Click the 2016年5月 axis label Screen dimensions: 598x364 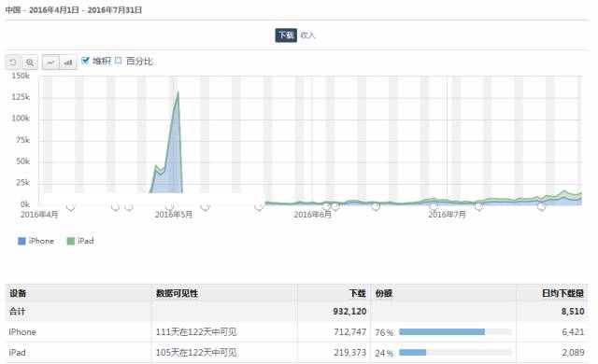click(174, 215)
